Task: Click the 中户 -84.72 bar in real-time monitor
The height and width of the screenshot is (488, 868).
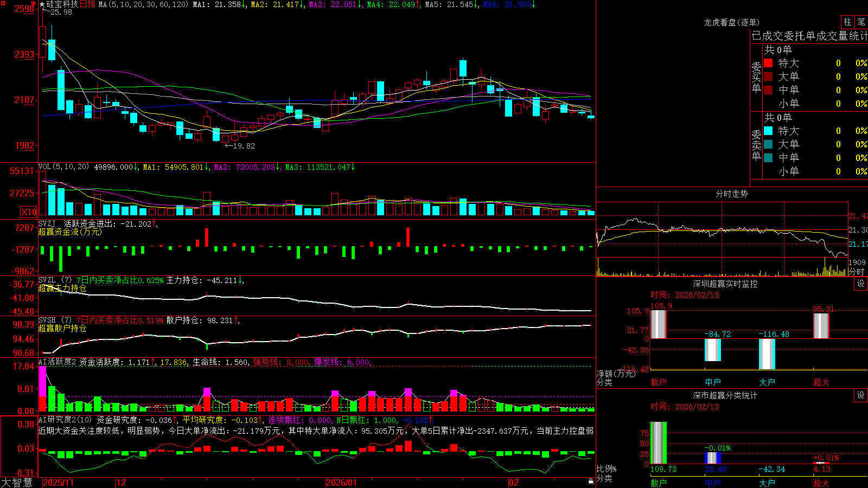Action: point(712,350)
